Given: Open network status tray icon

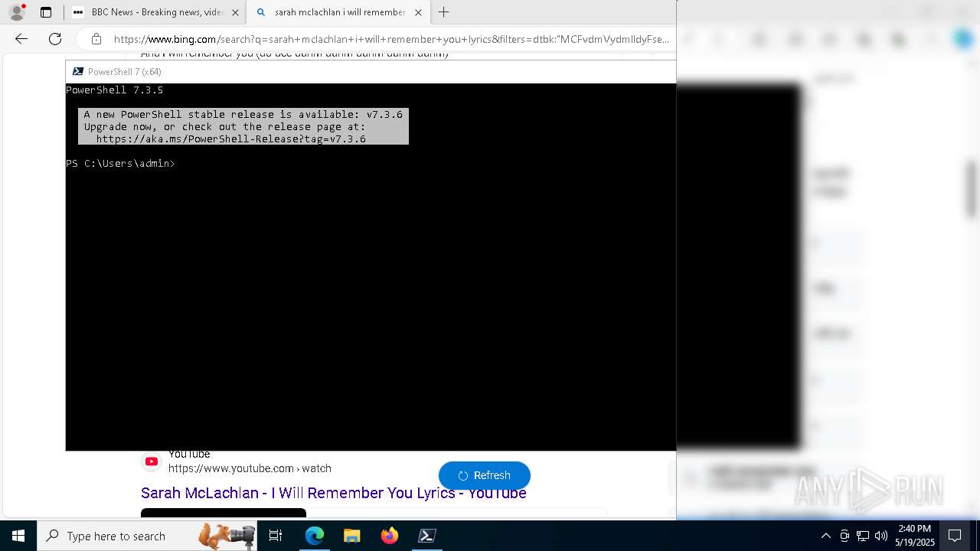Looking at the screenshot, I should click(x=863, y=536).
